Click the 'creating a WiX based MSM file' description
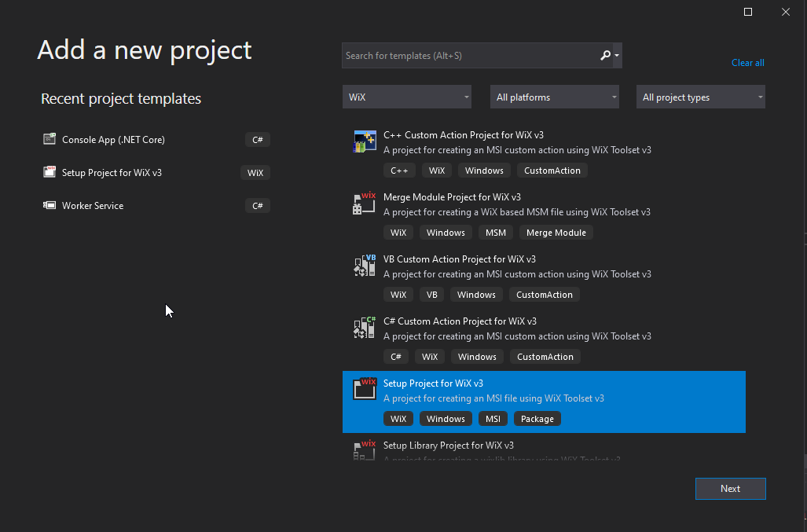Image resolution: width=807 pixels, height=532 pixels. tap(517, 212)
